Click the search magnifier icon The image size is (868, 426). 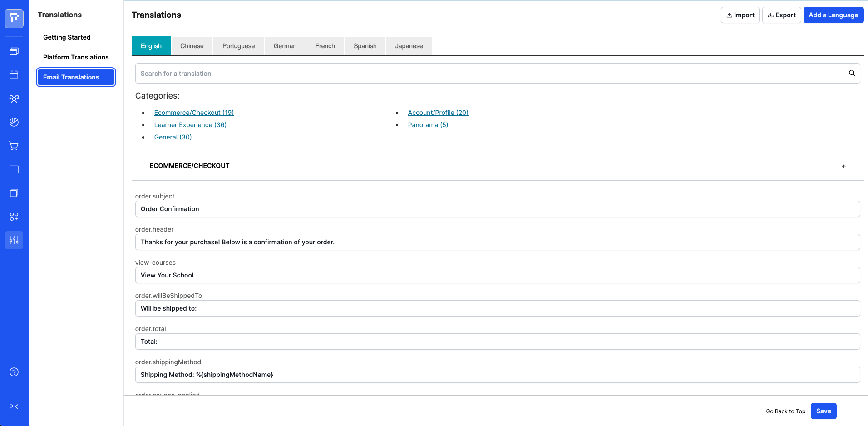point(852,73)
